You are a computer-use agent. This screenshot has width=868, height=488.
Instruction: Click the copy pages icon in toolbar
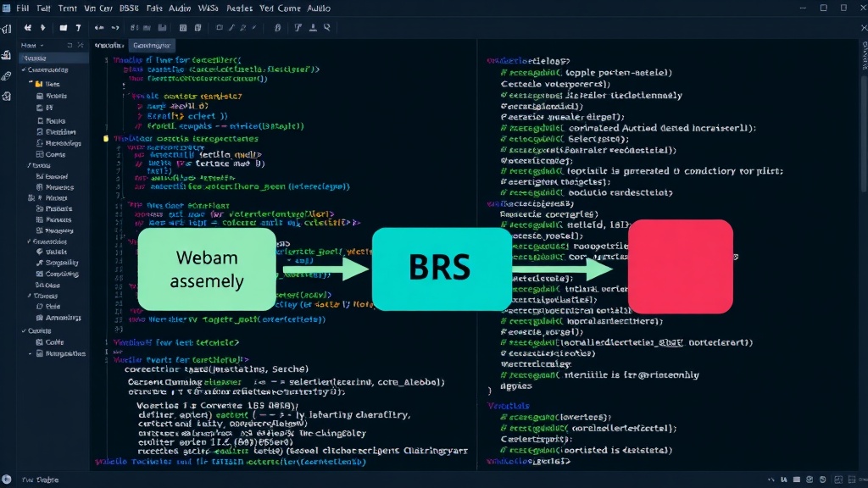pos(198,28)
